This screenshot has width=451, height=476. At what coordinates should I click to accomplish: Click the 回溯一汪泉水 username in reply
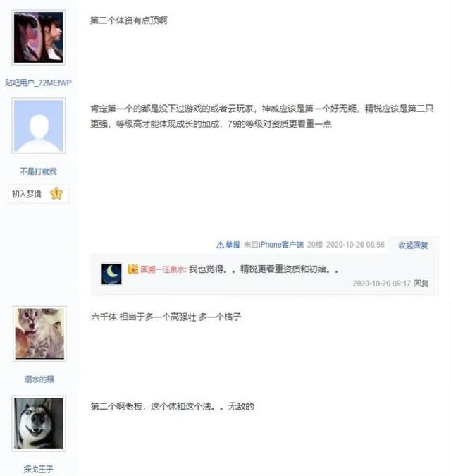pyautogui.click(x=163, y=269)
